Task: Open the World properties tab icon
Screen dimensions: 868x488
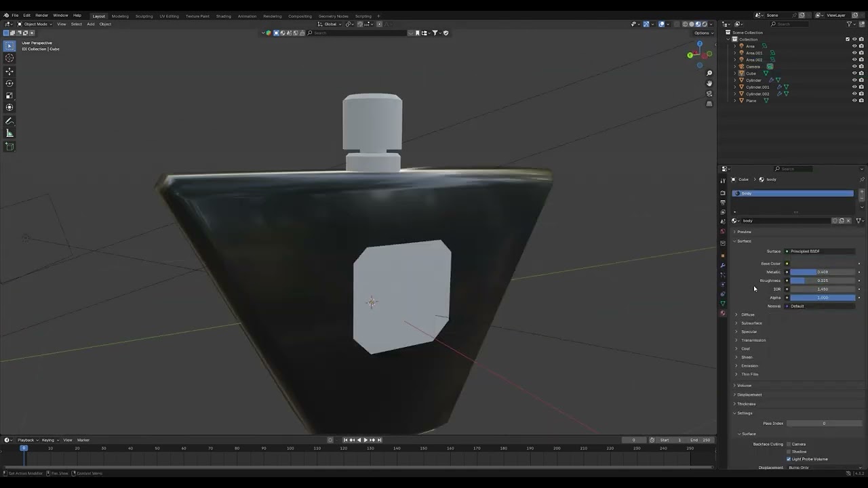Action: pos(723,232)
